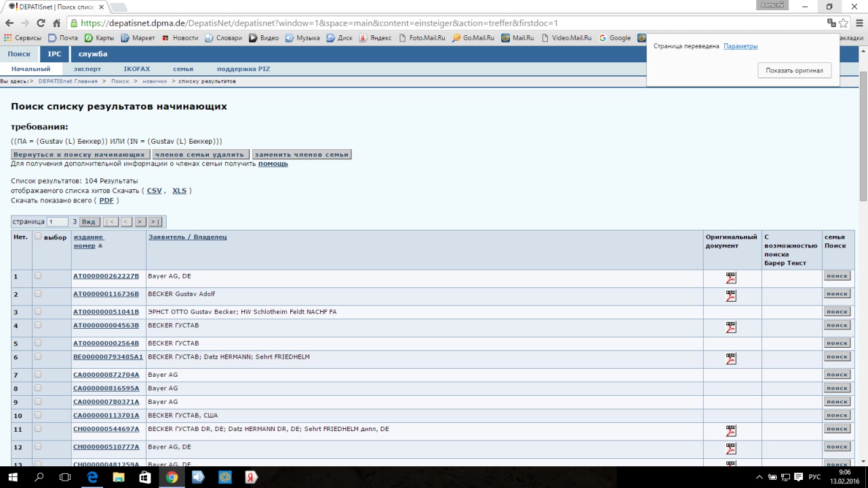The height and width of the screenshot is (488, 868).
Task: Switch to the IPC tab
Action: point(54,54)
